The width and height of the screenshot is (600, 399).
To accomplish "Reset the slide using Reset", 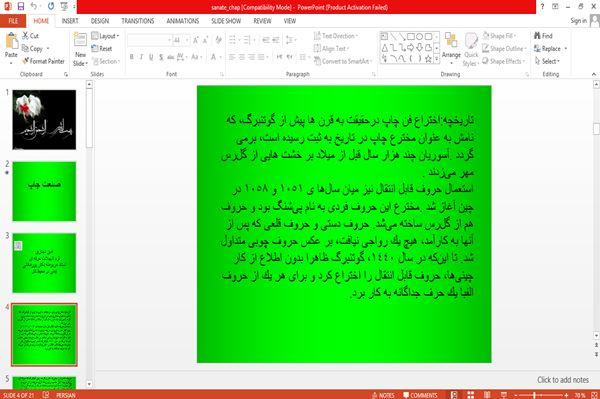I will (x=102, y=49).
